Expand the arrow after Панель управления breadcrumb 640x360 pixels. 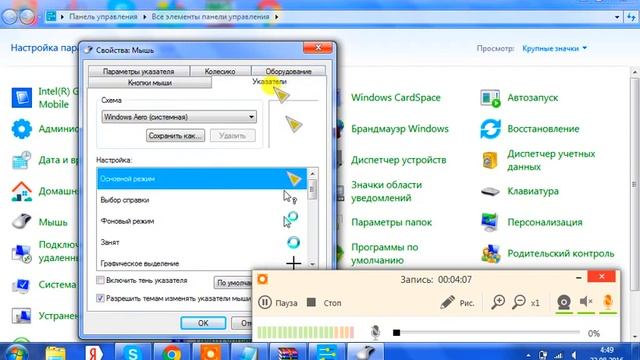144,17
